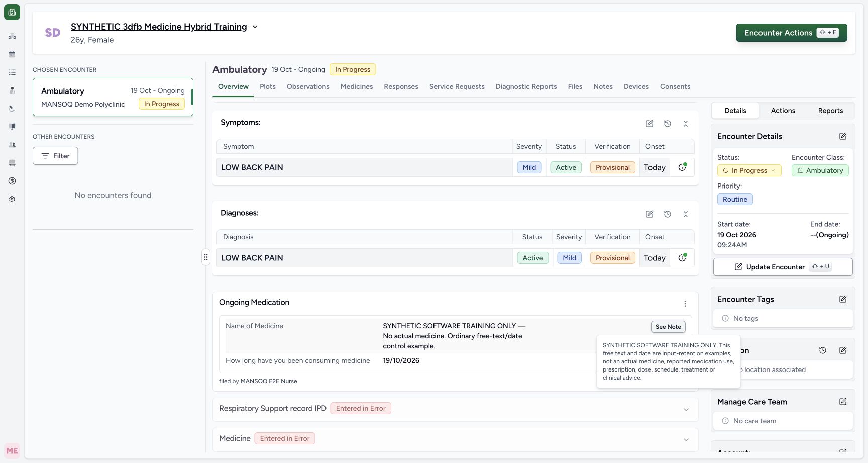
Task: Open the SYNTHETIC 3dfb Medicine Hybrid Training patient link
Action: pos(159,27)
